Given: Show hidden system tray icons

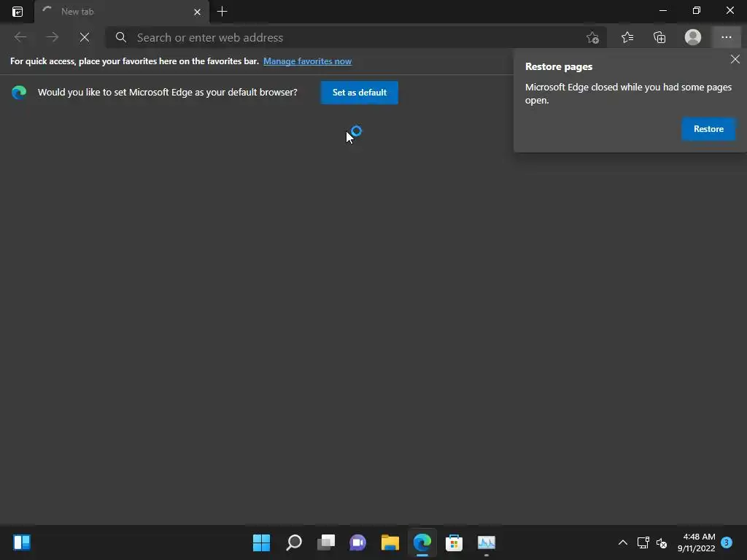Looking at the screenshot, I should pos(623,542).
